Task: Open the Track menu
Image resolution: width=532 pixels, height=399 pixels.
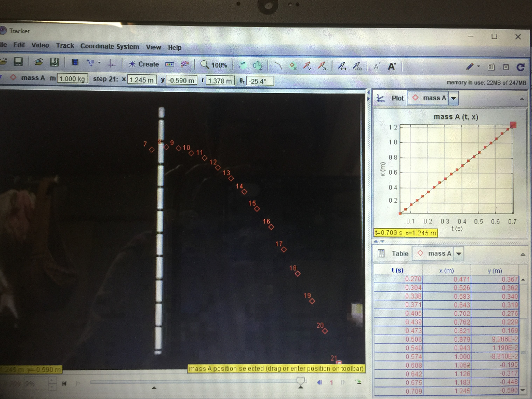Action: click(65, 47)
